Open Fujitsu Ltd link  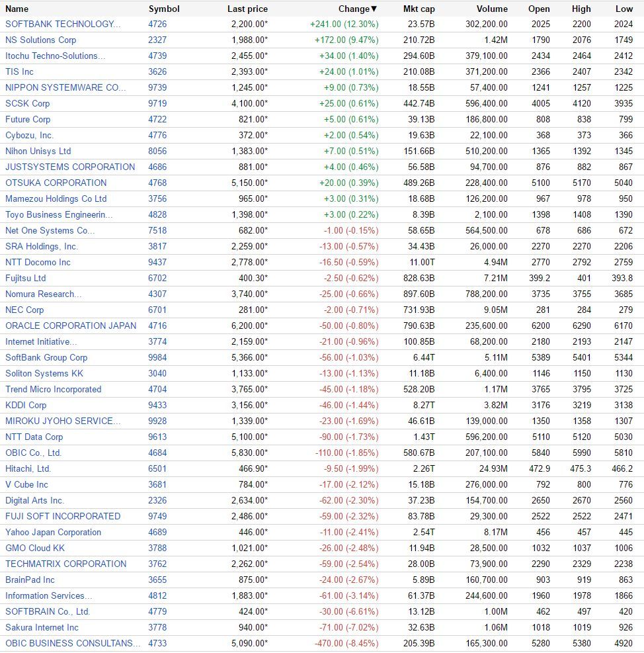25,278
